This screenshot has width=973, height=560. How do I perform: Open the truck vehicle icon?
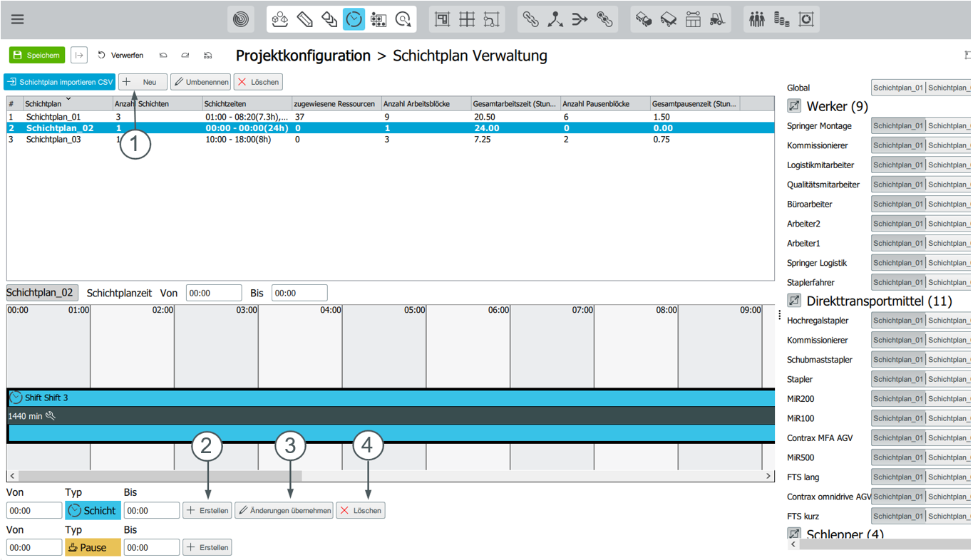(x=644, y=19)
